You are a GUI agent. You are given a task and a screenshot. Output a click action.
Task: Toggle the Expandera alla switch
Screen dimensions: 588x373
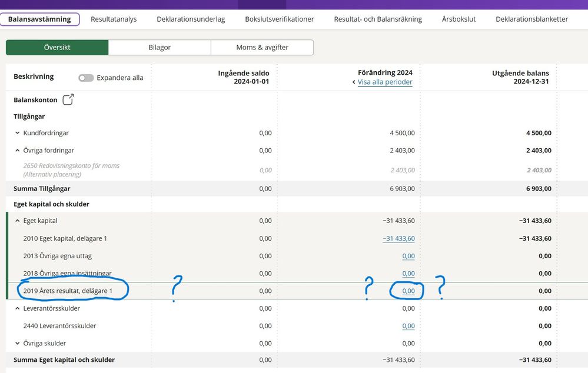[x=86, y=78]
